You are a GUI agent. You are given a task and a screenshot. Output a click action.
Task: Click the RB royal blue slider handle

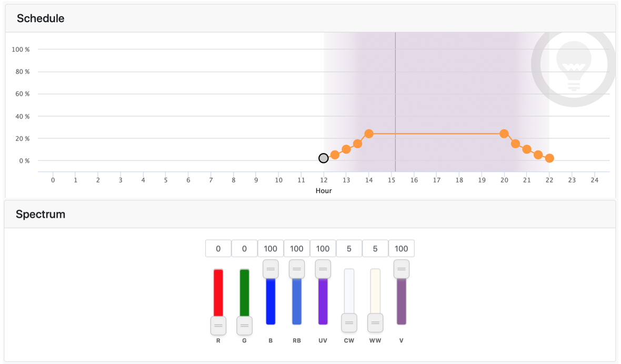[297, 269]
